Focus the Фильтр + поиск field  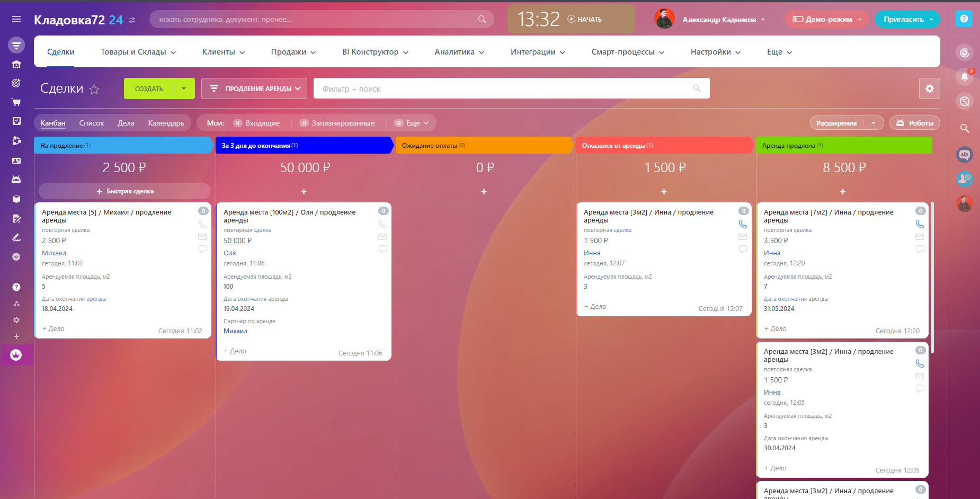(x=512, y=88)
